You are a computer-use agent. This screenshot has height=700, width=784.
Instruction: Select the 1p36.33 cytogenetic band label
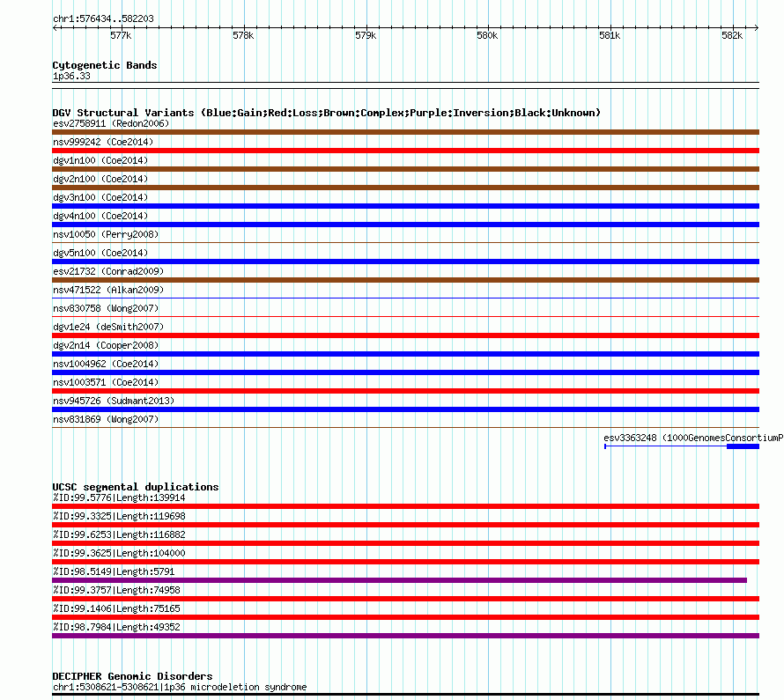(71, 76)
